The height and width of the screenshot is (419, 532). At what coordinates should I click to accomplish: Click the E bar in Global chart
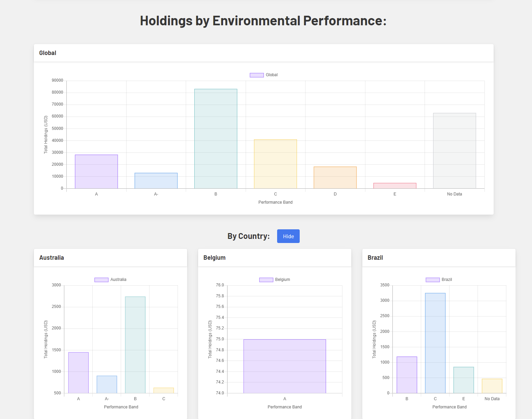click(x=395, y=186)
